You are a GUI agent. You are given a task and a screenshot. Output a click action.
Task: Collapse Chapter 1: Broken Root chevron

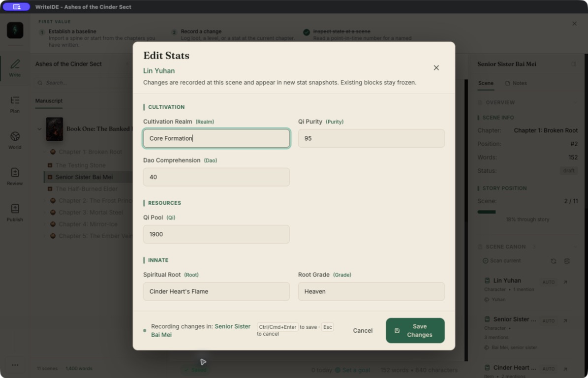point(45,152)
